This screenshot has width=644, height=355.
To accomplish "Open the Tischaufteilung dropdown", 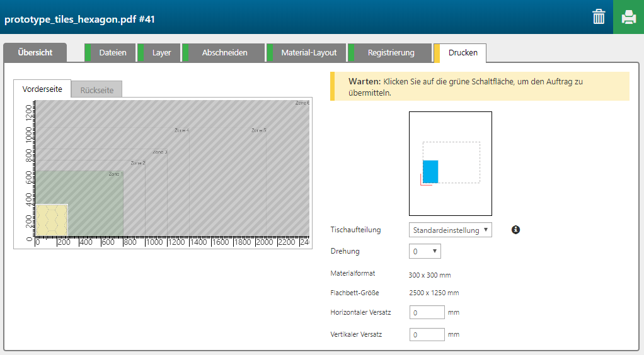I will (x=450, y=230).
